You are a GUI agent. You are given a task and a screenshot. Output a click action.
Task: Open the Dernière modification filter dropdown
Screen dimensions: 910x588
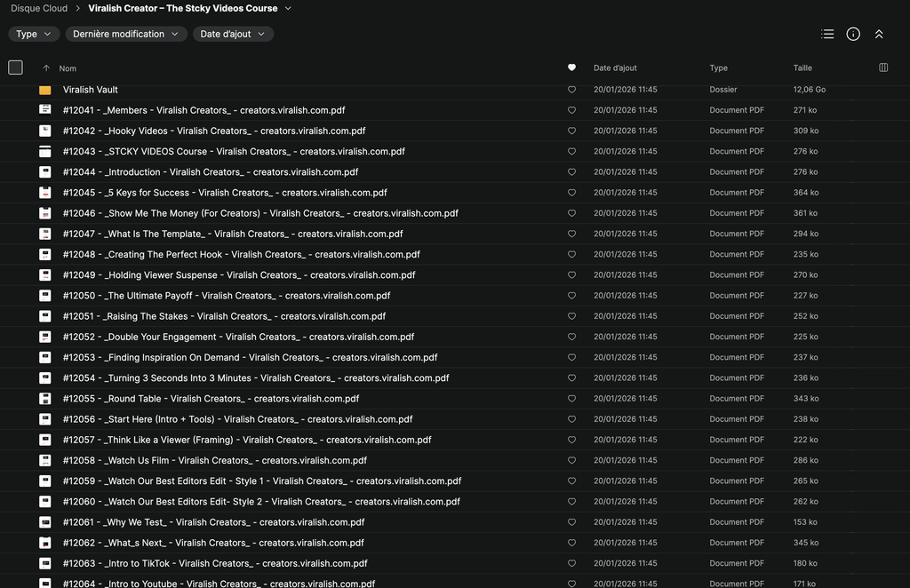pyautogui.click(x=126, y=35)
